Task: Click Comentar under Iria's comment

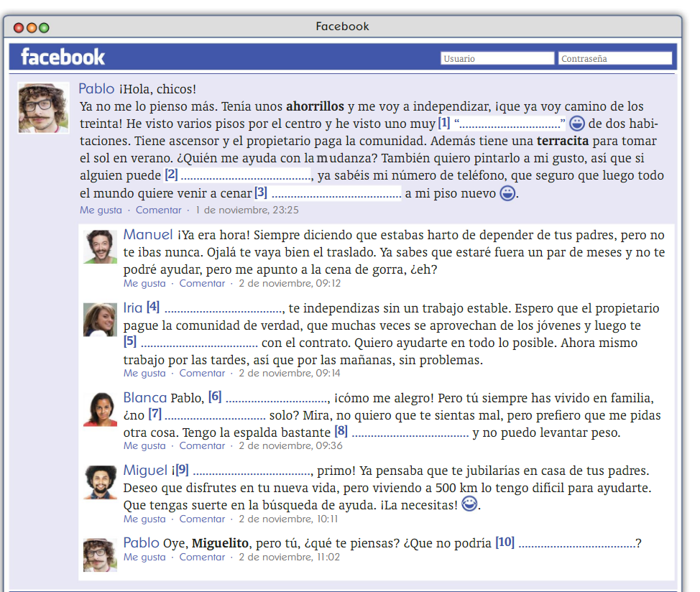Action: tap(202, 373)
